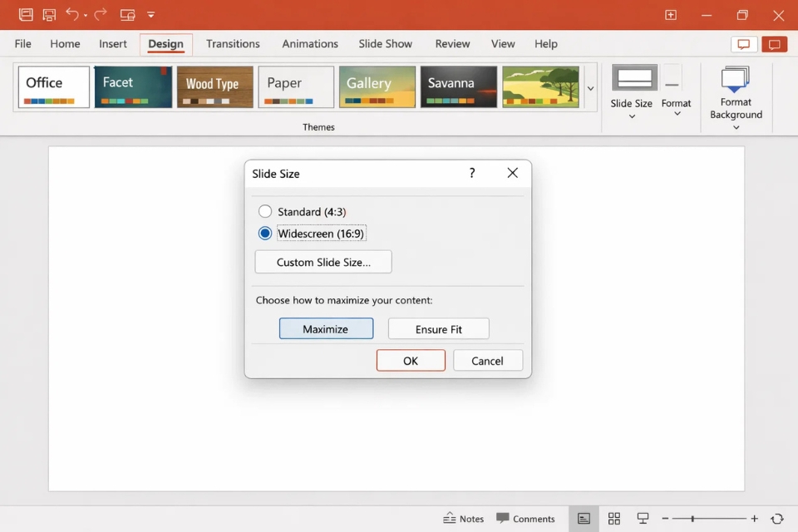Select Standard (4:3) radio option
Viewport: 798px width, 532px height.
pyautogui.click(x=265, y=212)
